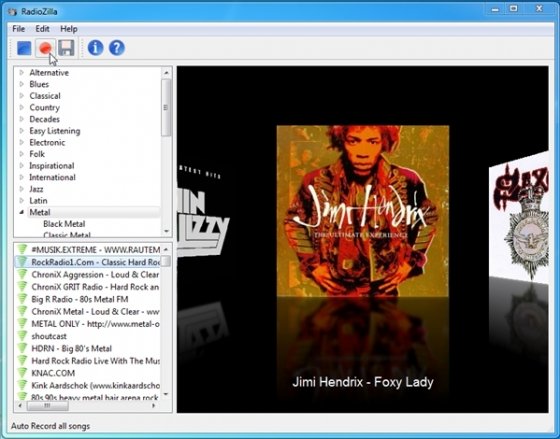Click station icon beside Hard Rock Radio Live
This screenshot has width=560, height=439.
[22, 361]
